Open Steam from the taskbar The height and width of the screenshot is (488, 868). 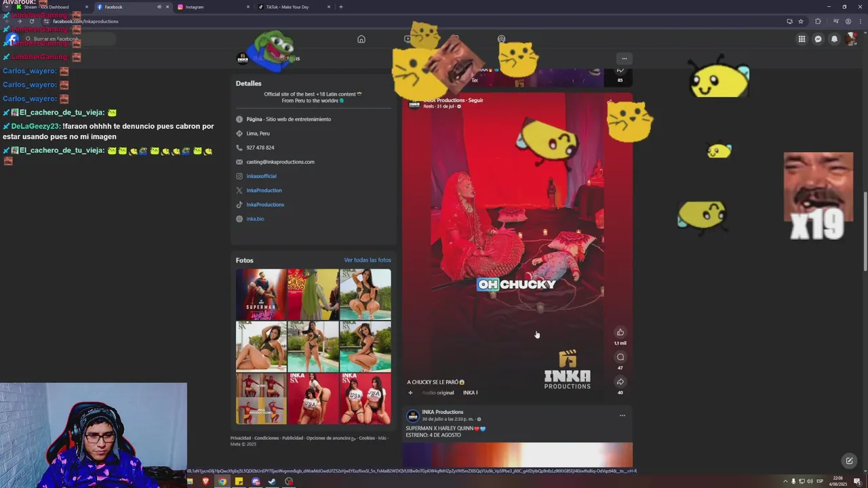(272, 481)
